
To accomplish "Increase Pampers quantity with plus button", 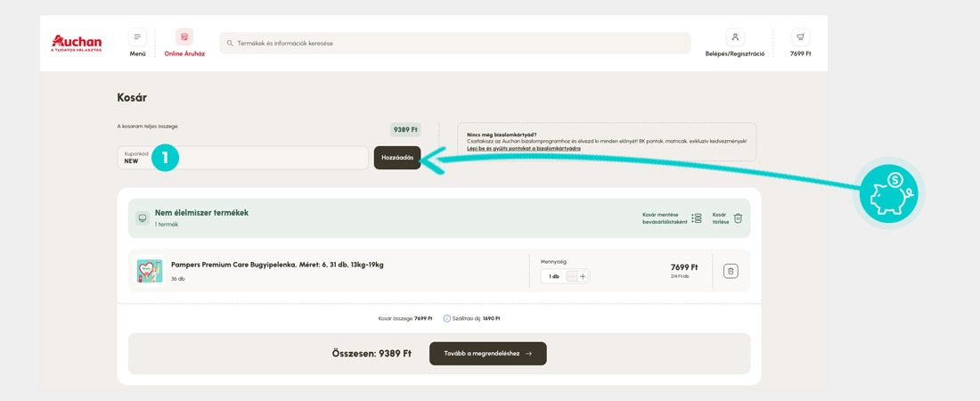I will [x=584, y=276].
